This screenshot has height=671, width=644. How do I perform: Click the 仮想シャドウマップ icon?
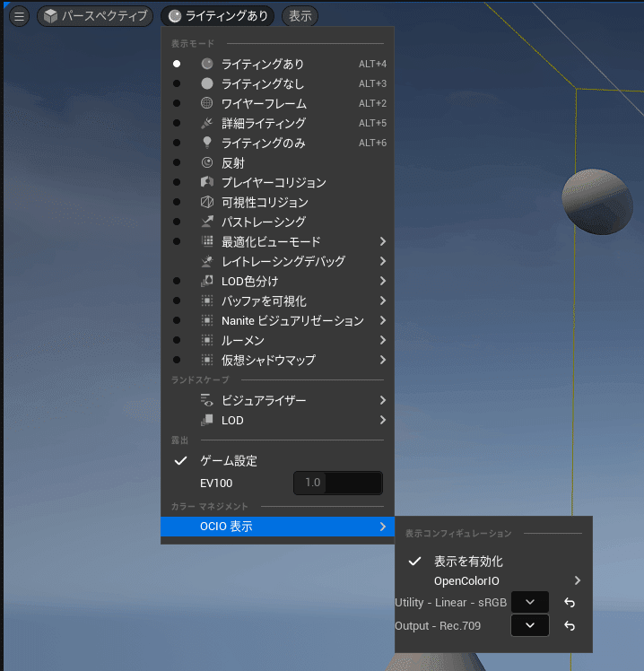(x=207, y=360)
